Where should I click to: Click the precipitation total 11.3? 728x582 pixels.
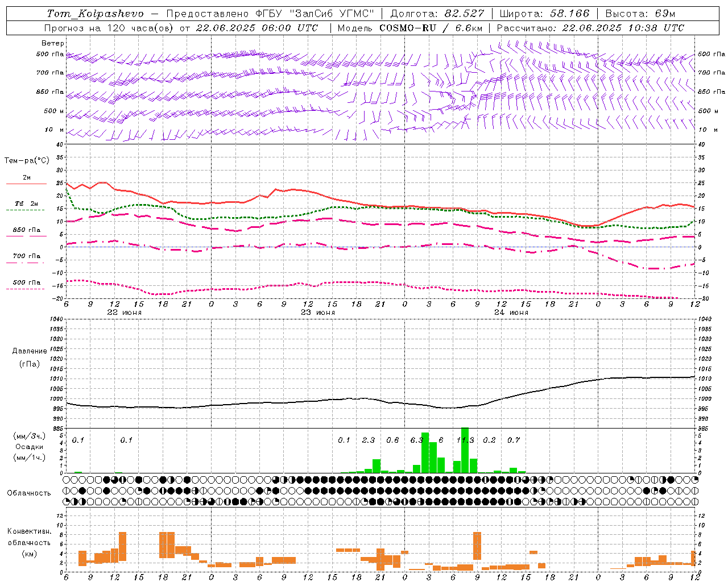(465, 440)
